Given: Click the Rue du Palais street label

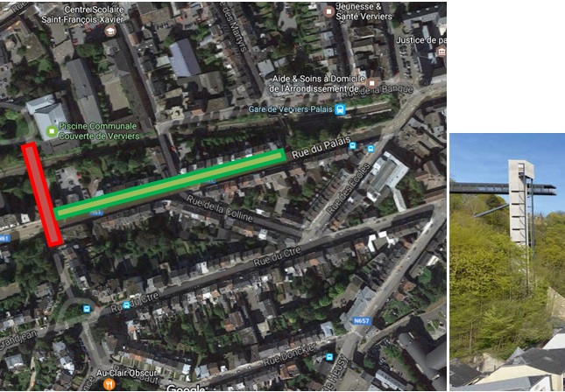Looking at the screenshot, I should point(321,148).
